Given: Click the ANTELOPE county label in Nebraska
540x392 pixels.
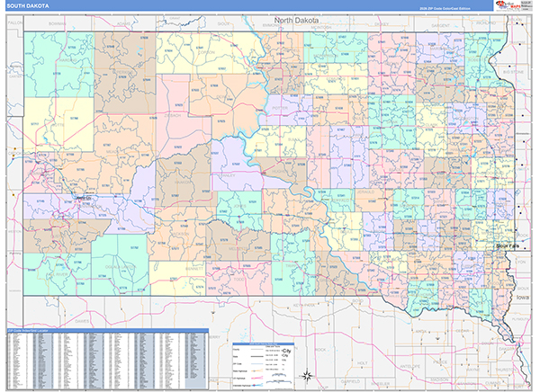Looking at the screenshot, I should [410, 366].
